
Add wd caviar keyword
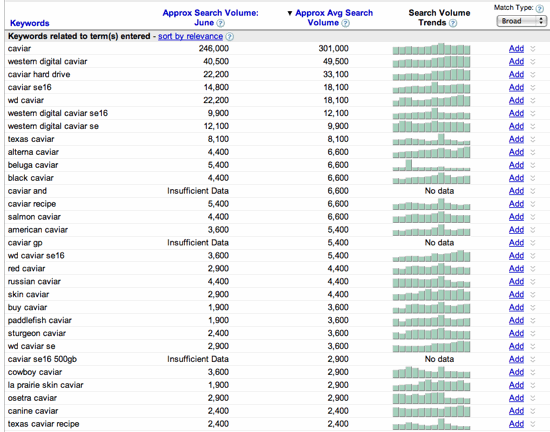pyautogui.click(x=516, y=100)
